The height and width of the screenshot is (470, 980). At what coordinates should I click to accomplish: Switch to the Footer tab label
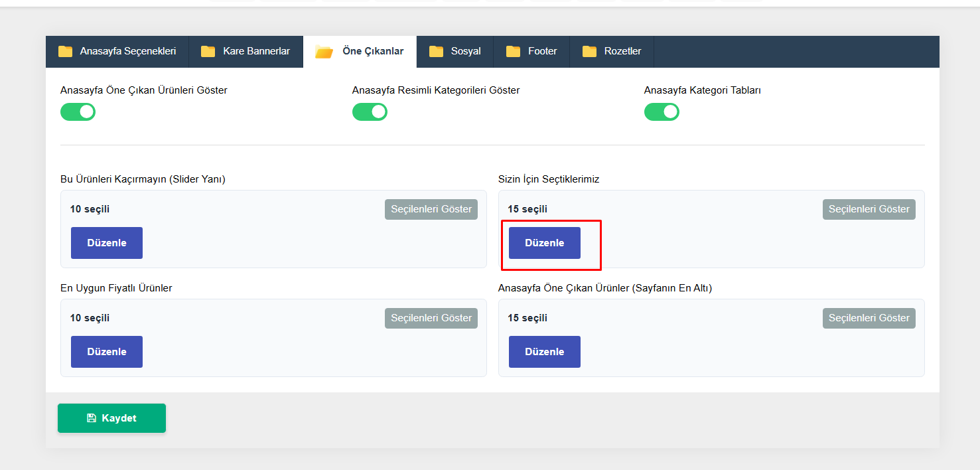click(x=542, y=51)
